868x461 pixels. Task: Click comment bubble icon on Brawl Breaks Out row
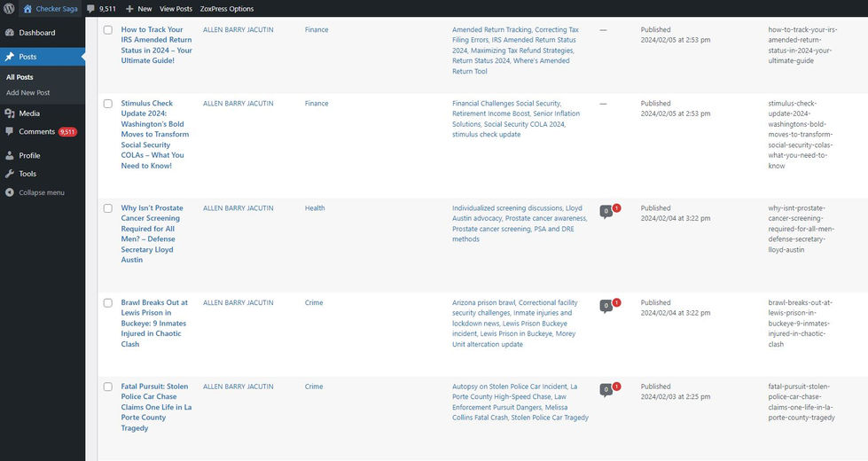(606, 306)
